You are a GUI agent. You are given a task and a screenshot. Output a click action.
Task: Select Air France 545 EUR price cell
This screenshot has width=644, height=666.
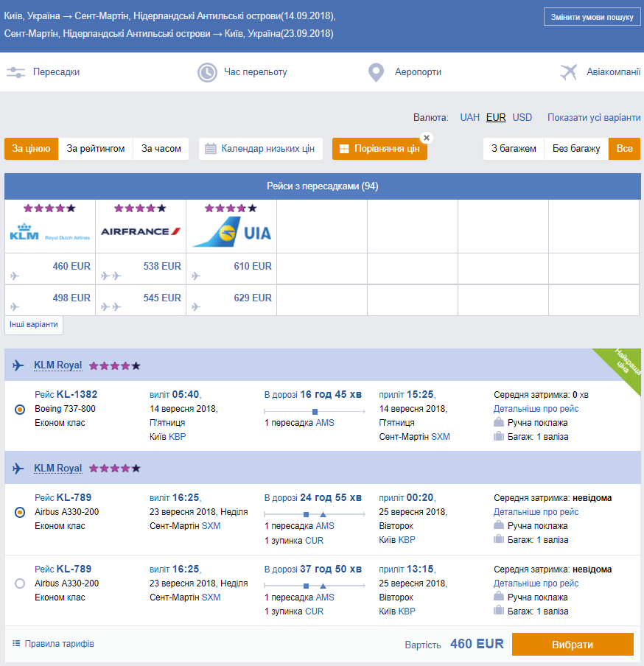click(x=141, y=300)
